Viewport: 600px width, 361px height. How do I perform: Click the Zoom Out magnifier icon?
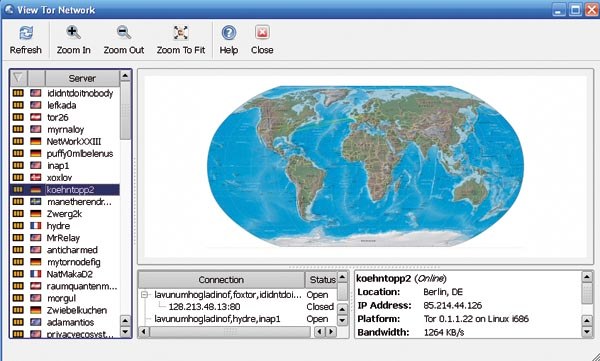[124, 33]
